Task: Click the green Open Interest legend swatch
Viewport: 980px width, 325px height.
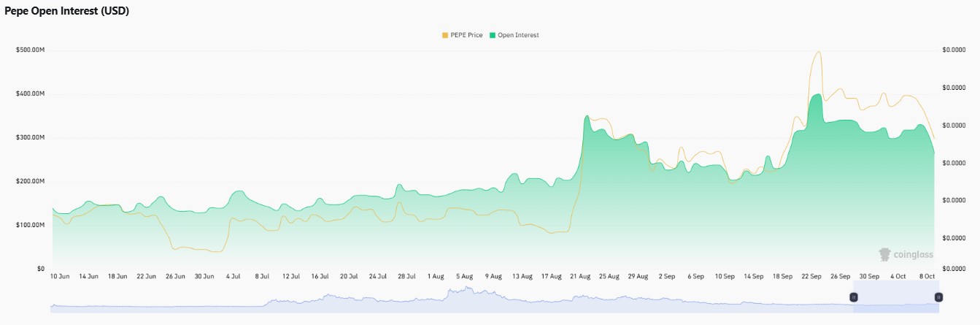Action: click(x=493, y=35)
